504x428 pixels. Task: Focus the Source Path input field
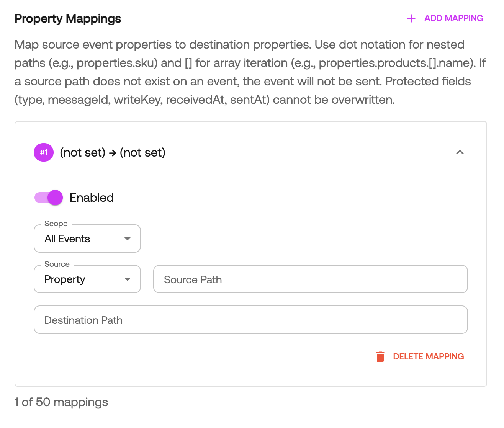pos(310,279)
